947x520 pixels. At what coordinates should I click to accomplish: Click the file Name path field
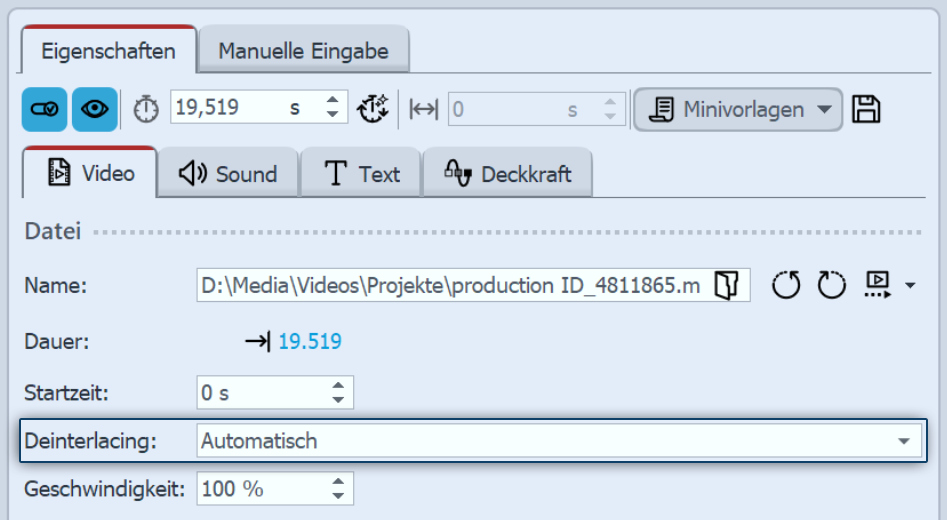click(x=450, y=286)
